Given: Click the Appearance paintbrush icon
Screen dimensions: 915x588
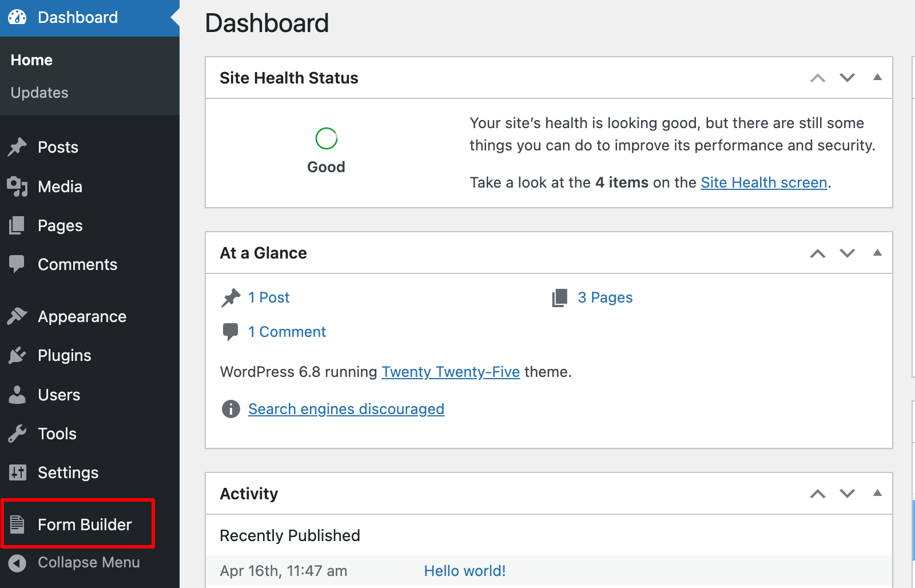Looking at the screenshot, I should [17, 316].
